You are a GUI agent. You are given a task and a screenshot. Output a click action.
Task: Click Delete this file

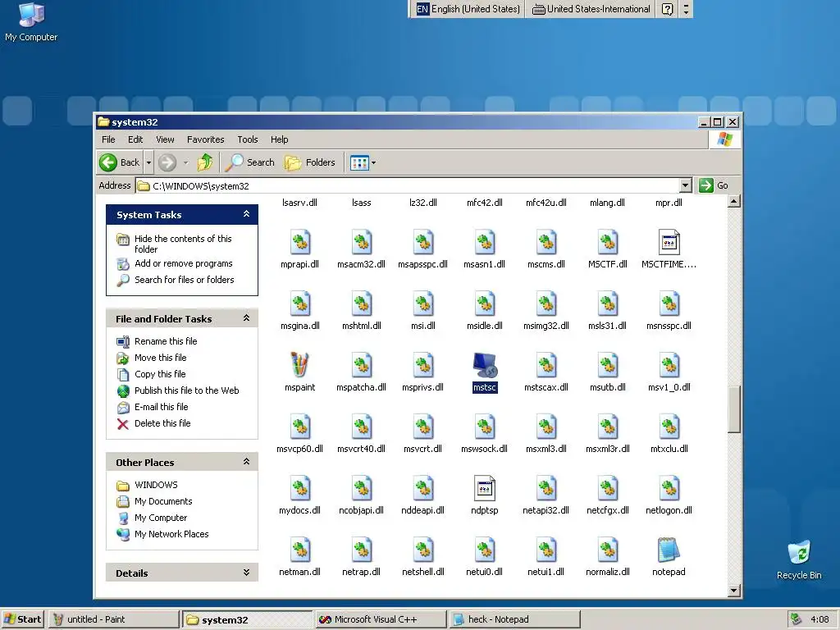point(162,423)
